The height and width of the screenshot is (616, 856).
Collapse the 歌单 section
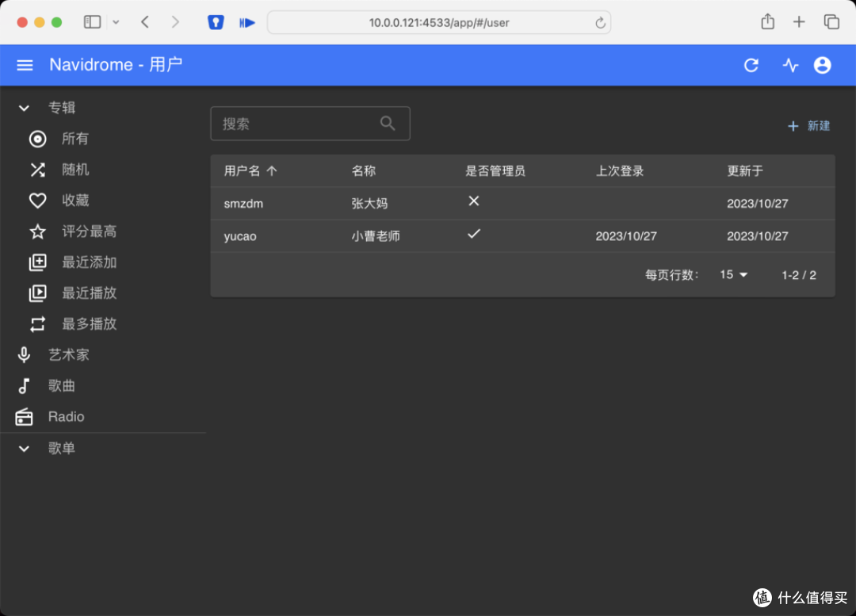pos(24,449)
